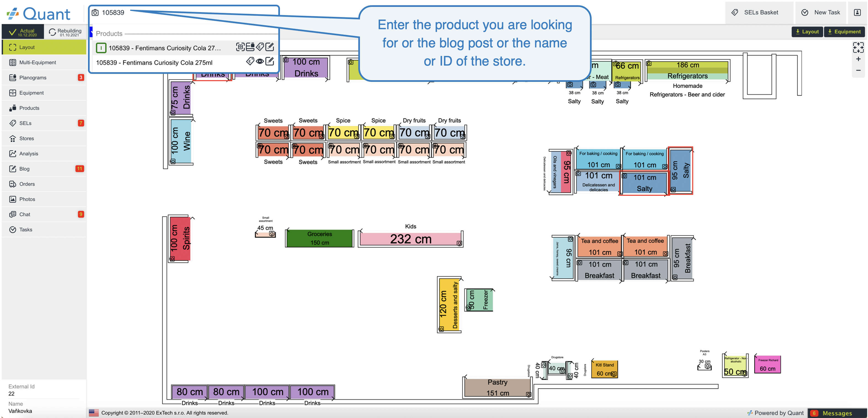
Task: Fit the layout to screen
Action: [x=858, y=47]
